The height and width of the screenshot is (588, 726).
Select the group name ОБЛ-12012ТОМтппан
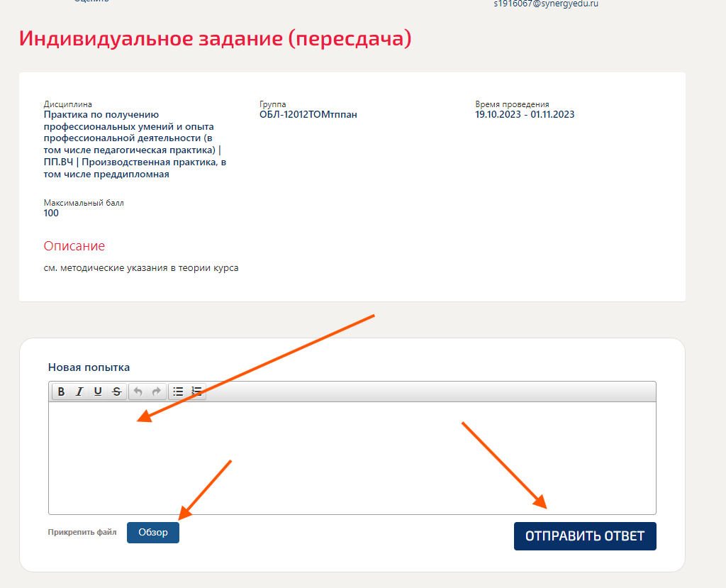tap(309, 114)
